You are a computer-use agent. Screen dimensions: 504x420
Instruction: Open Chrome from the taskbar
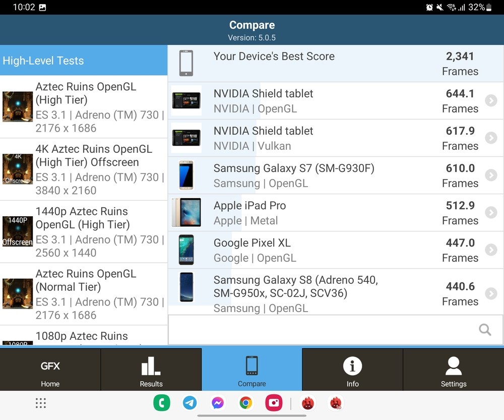pyautogui.click(x=246, y=403)
